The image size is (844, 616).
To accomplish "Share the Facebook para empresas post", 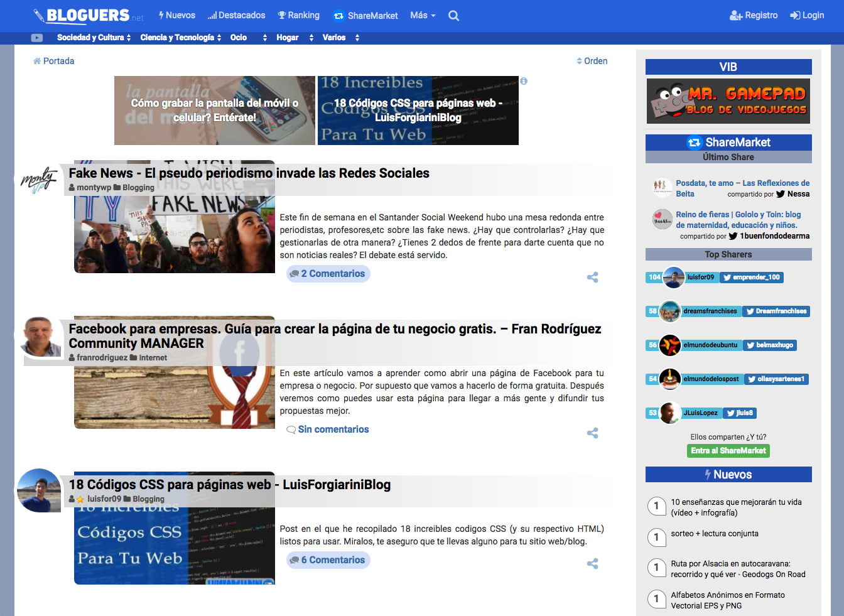I will tap(592, 433).
